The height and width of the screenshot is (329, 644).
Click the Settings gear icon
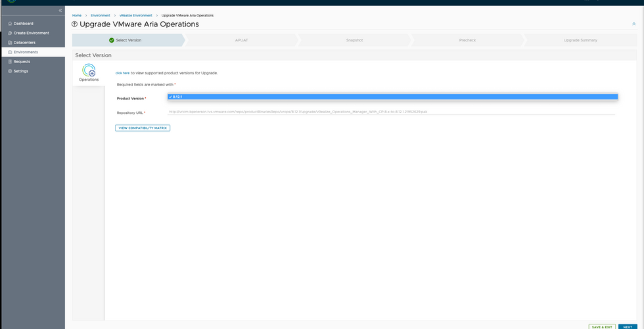pyautogui.click(x=10, y=71)
